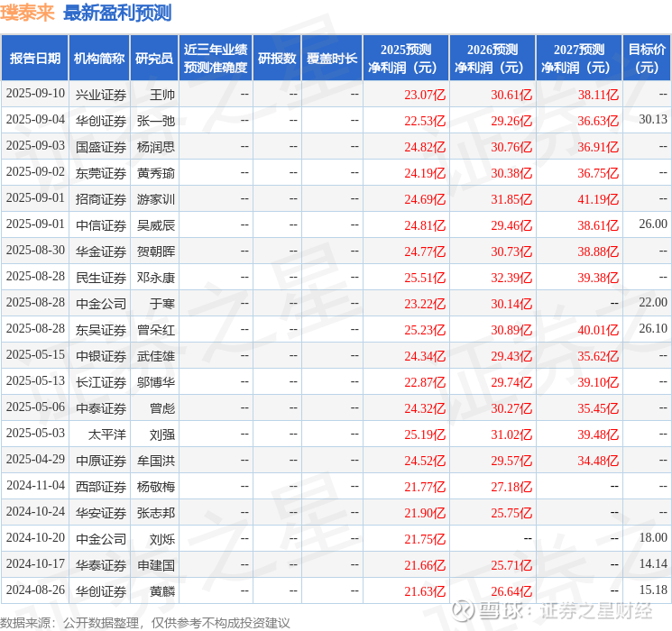Click 华泰证券 institution cell

click(x=101, y=565)
